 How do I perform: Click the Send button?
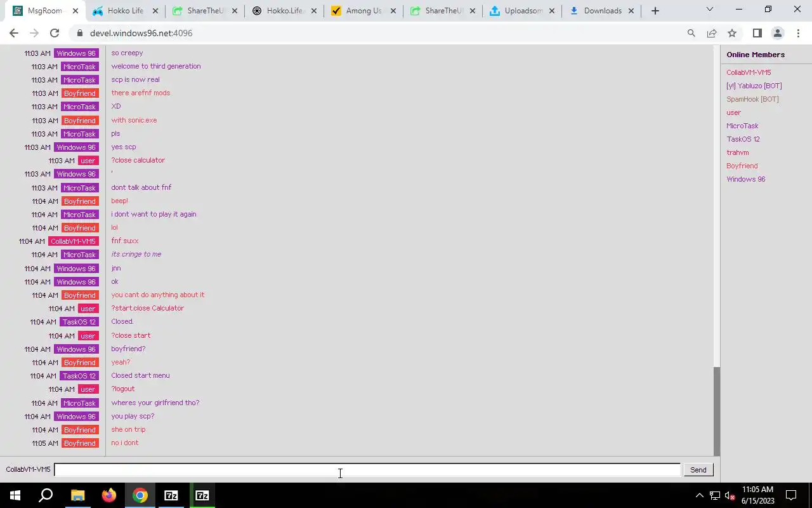(698, 470)
